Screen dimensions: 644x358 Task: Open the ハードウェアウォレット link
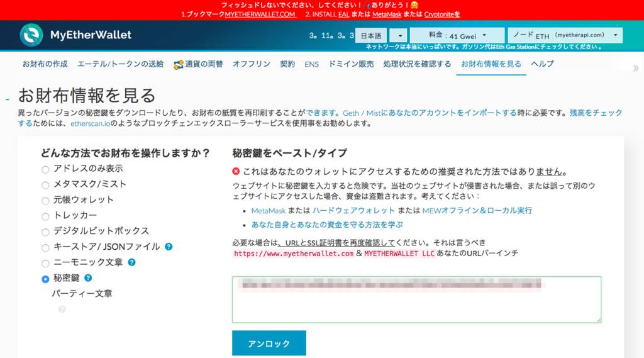353,210
